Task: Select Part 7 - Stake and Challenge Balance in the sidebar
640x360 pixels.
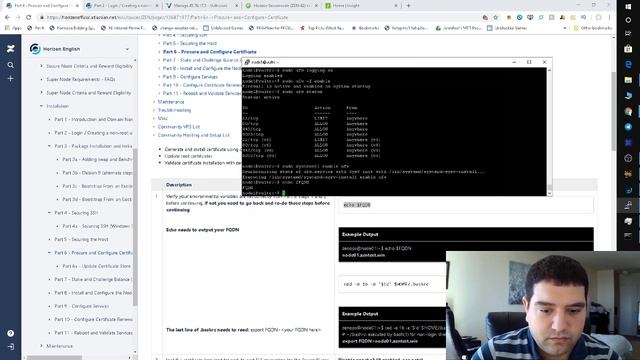Action: tap(92, 280)
